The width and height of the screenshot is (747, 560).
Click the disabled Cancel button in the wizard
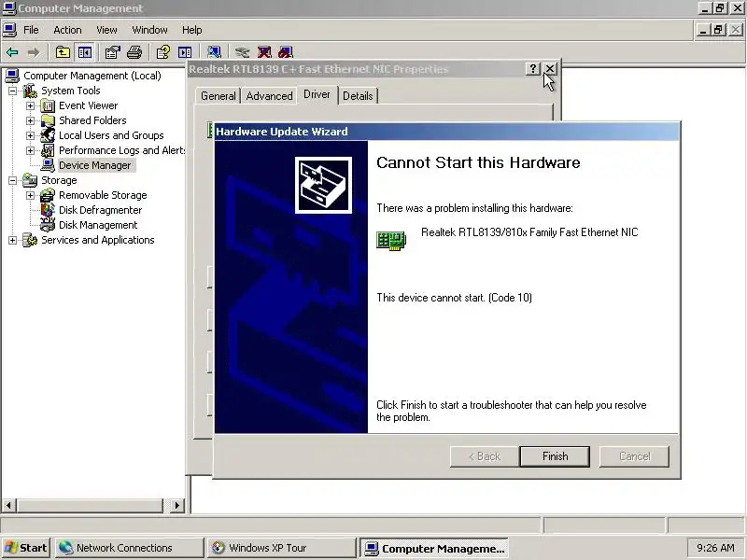[x=635, y=456]
